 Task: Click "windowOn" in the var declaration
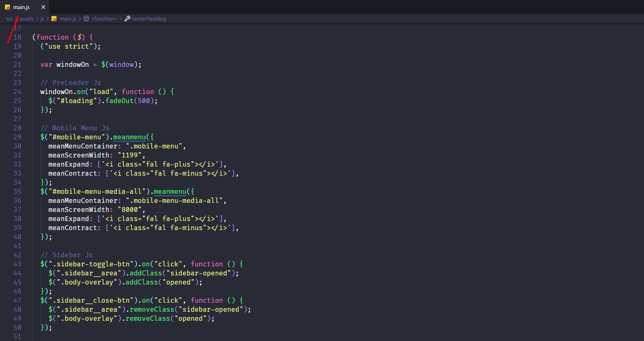point(73,64)
